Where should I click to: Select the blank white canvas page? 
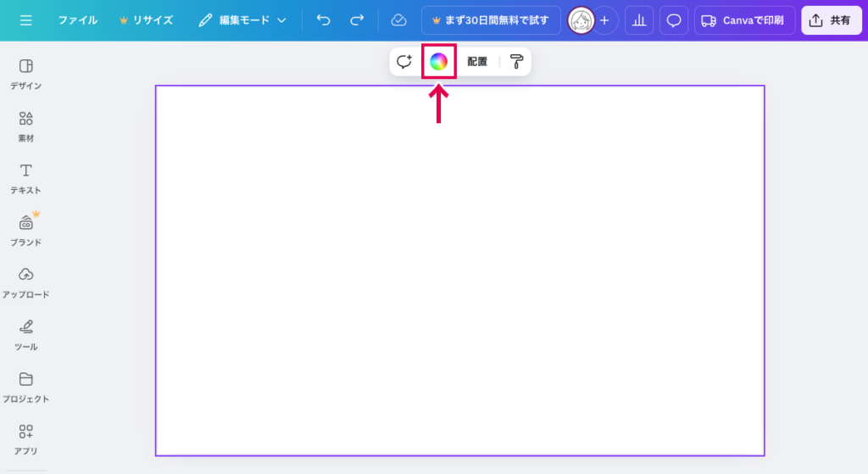(460, 270)
